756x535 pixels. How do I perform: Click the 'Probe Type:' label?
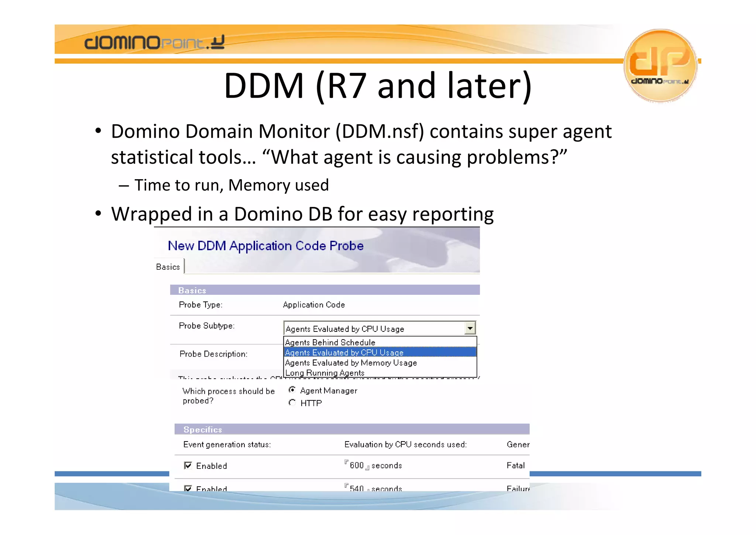(x=200, y=305)
